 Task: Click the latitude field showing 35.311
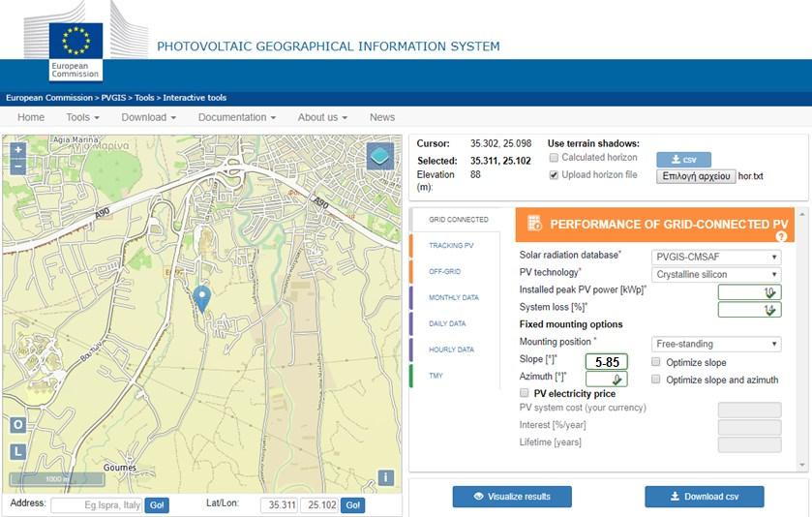(x=279, y=505)
